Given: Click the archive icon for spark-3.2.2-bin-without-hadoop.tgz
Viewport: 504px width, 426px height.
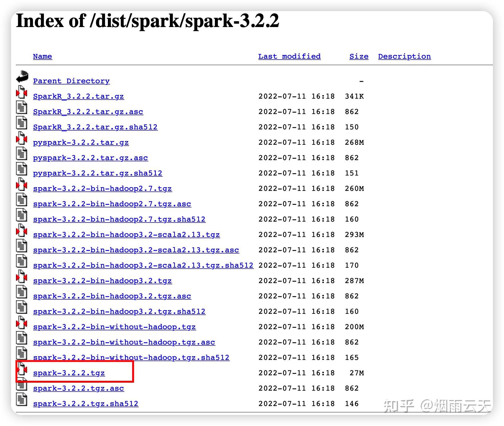Looking at the screenshot, I should 22,323.
